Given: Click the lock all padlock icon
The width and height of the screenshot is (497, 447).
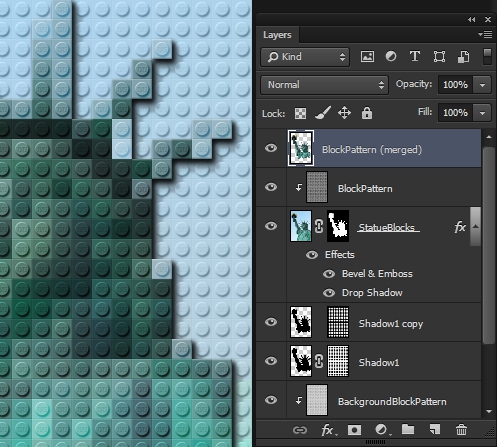Looking at the screenshot, I should 367,113.
